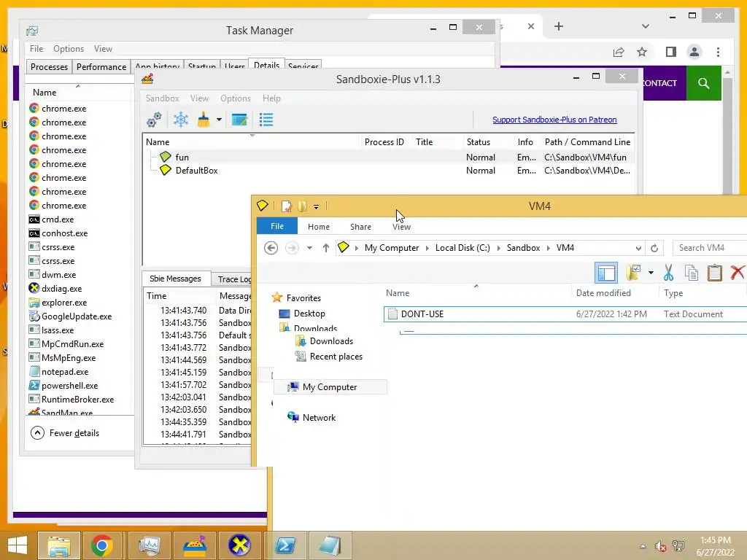Viewport: 747px width, 560px height.
Task: Open the File tab in VM4 Explorer
Action: coord(277,226)
